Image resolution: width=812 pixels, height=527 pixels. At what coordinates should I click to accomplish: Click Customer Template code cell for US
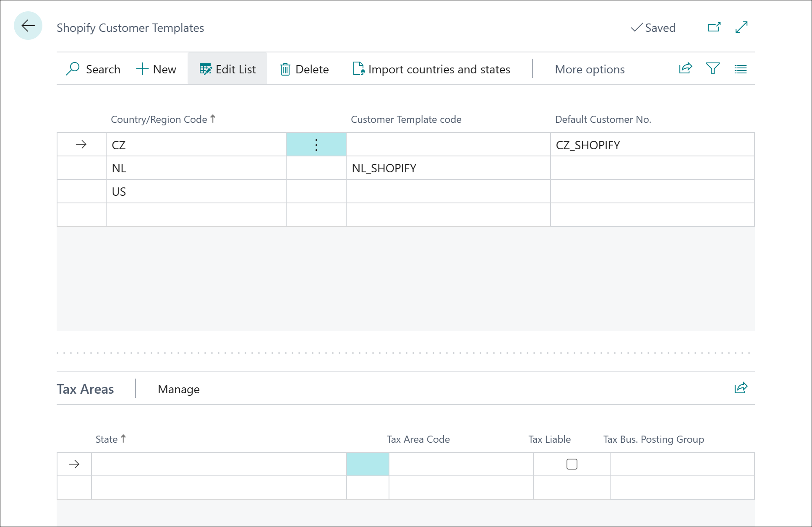click(448, 192)
